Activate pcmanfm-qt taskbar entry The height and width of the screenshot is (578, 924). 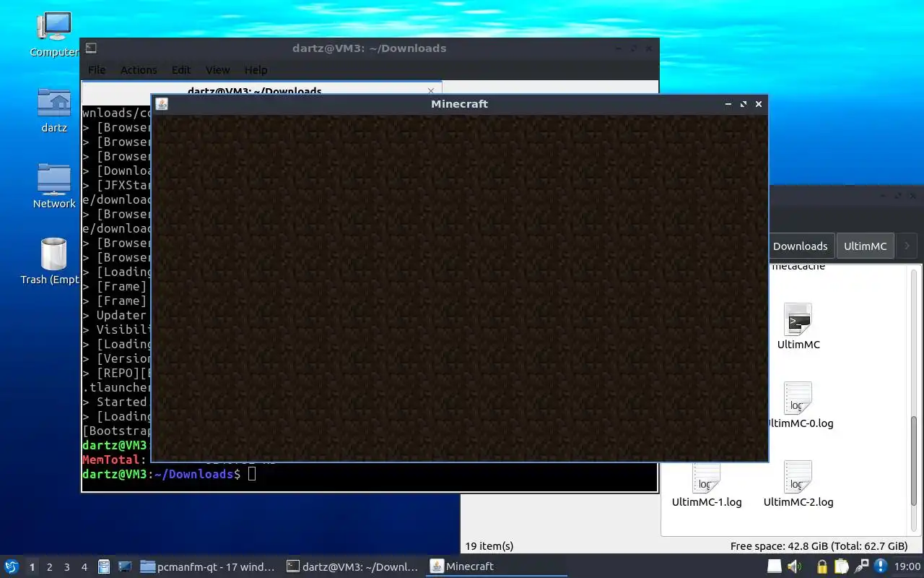point(208,566)
